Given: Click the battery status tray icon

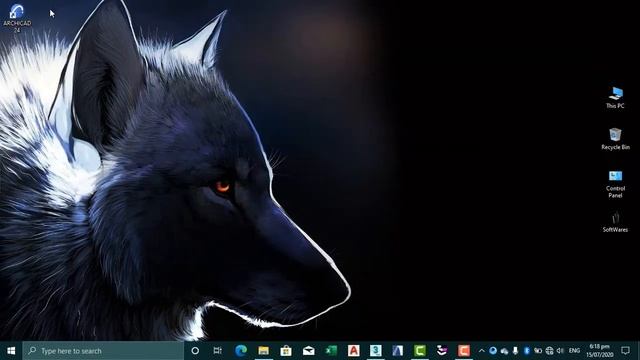Looking at the screenshot, I should 538,351.
